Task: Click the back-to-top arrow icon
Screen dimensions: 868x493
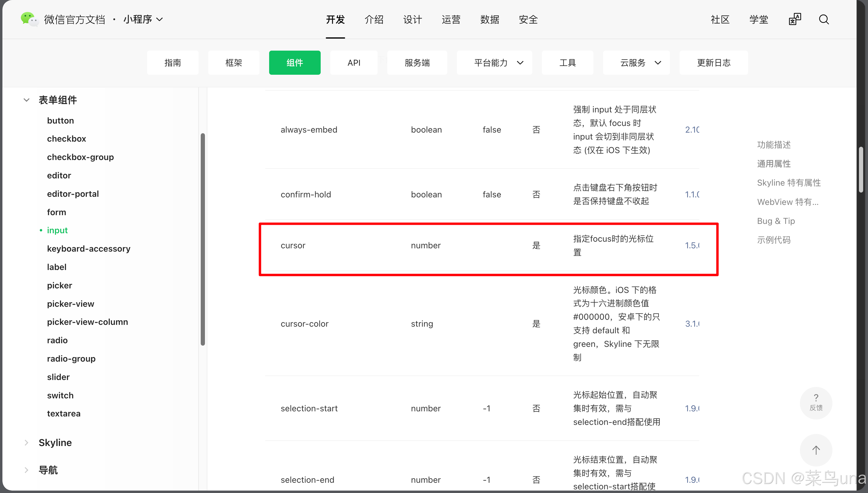Action: (816, 450)
